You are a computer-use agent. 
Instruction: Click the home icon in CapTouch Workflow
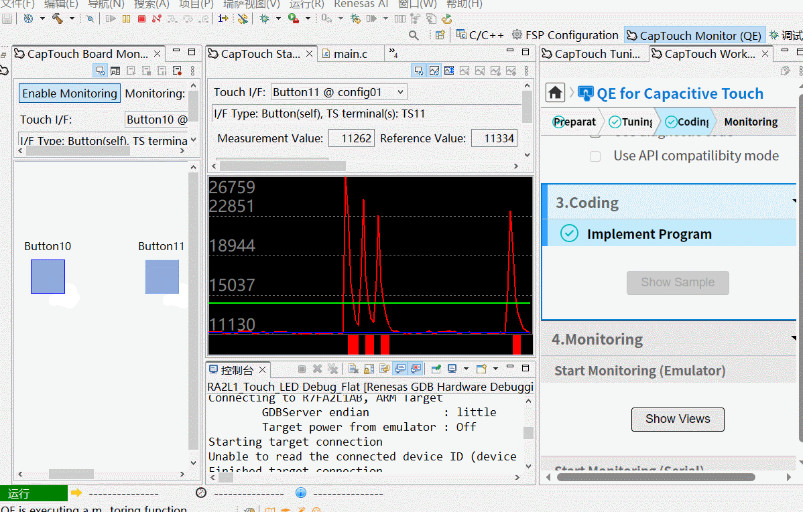(x=555, y=93)
